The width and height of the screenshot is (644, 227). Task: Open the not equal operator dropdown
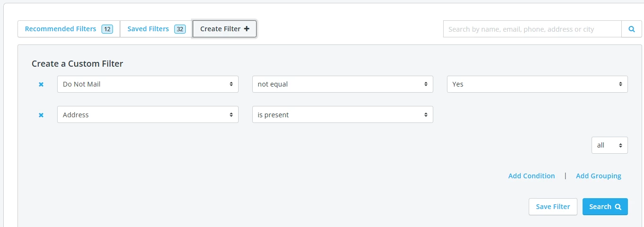343,84
